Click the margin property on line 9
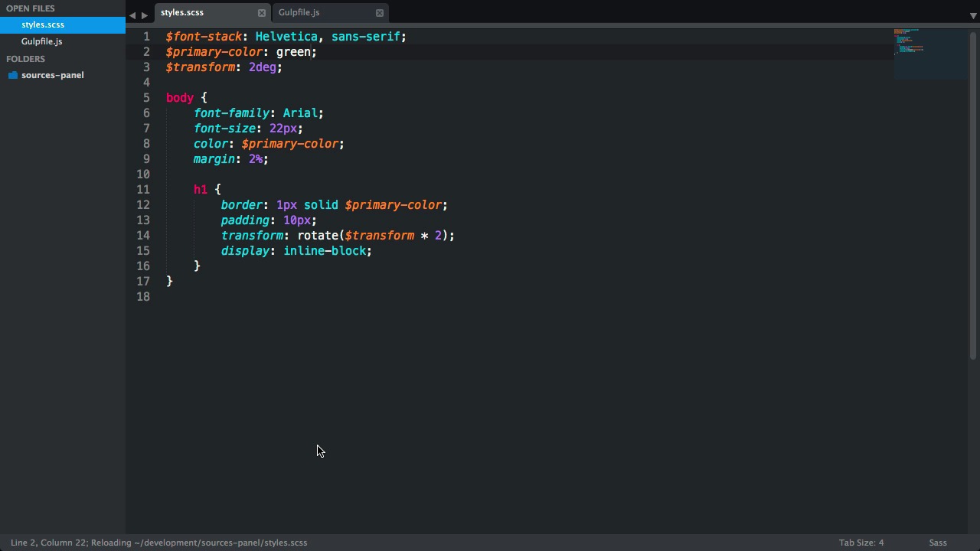This screenshot has height=551, width=980. point(214,159)
